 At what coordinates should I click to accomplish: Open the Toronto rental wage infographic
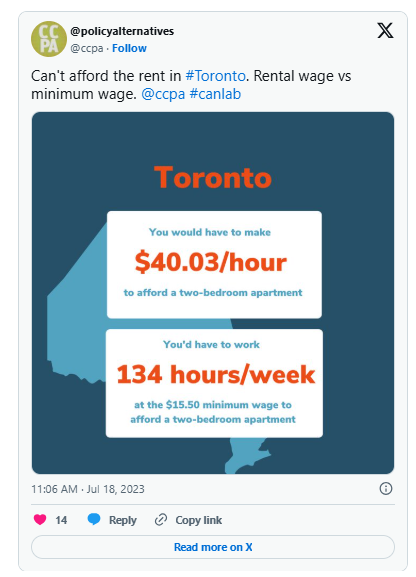213,293
